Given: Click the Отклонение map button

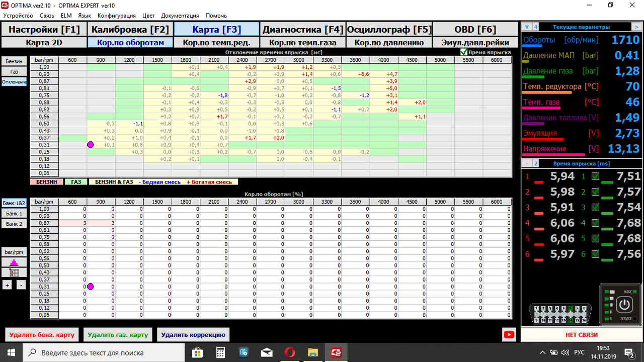Looking at the screenshot, I should click(x=14, y=82).
